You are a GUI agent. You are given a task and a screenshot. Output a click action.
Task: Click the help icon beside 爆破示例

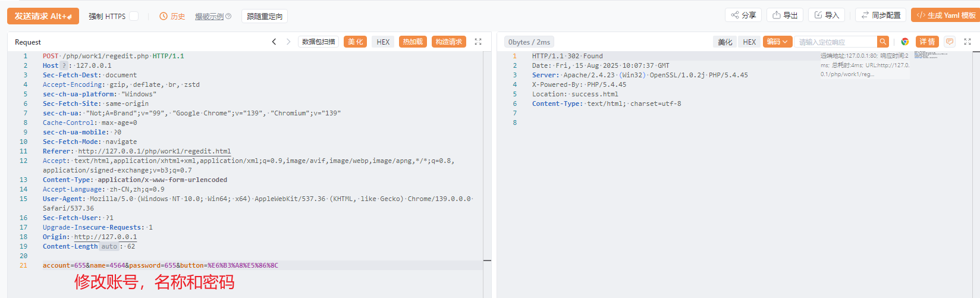229,17
